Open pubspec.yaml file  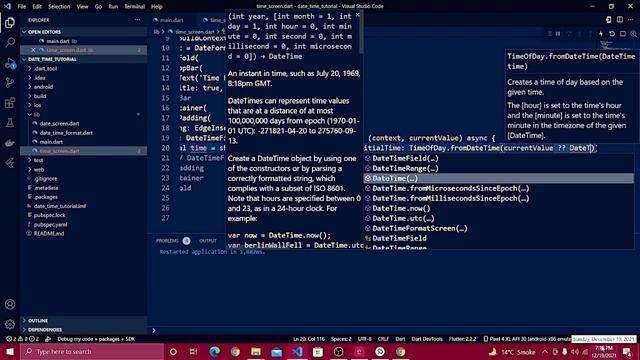tap(51, 224)
